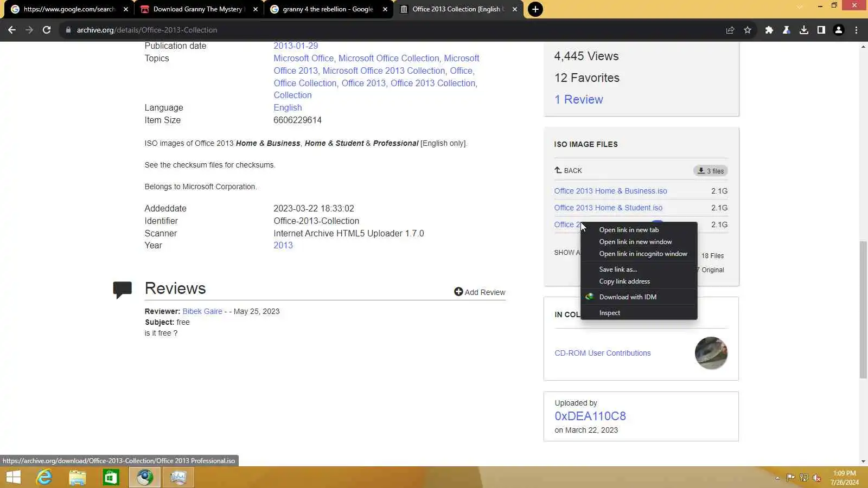Click the share this page icon
The image size is (868, 488).
(x=730, y=30)
